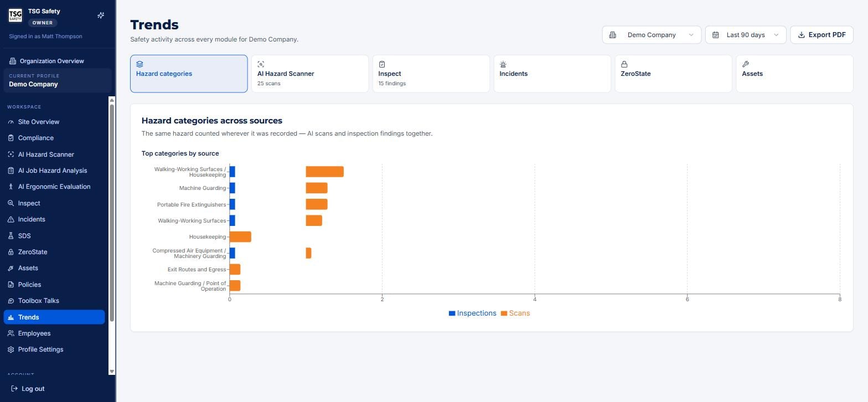Click the chevron on Last 90 days selector

[776, 35]
